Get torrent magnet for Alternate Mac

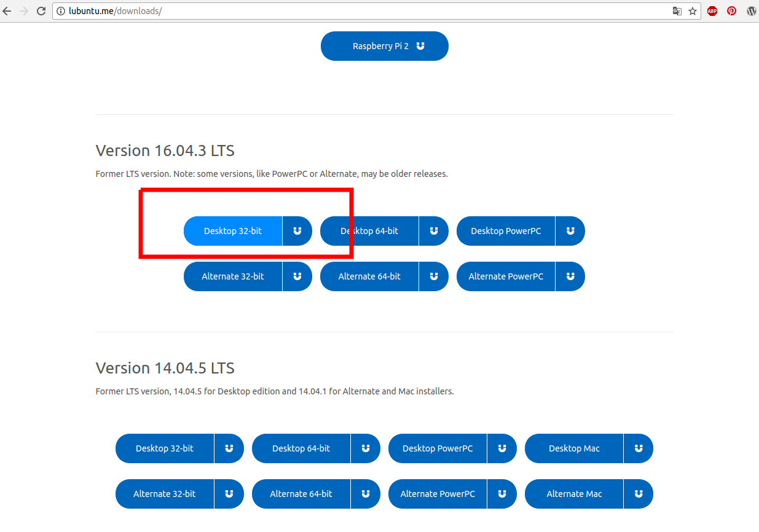pos(639,494)
